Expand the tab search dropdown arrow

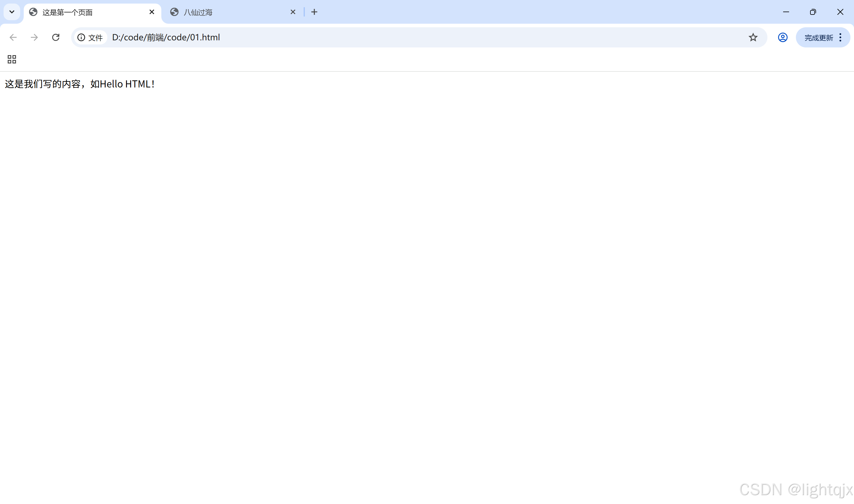(x=12, y=12)
